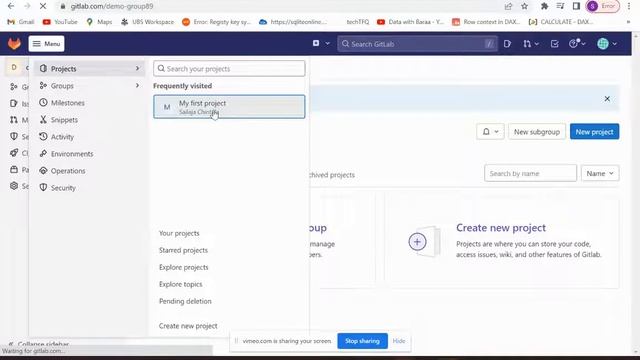Select Projects in the menu

(89, 69)
